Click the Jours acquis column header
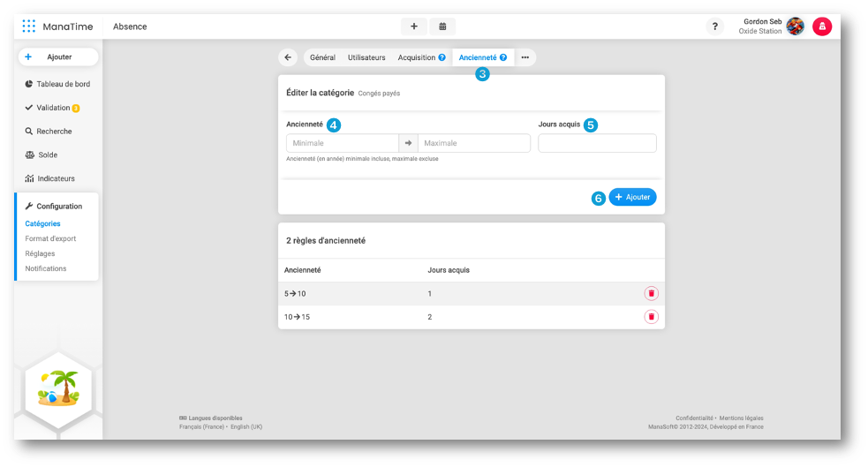 (x=449, y=270)
